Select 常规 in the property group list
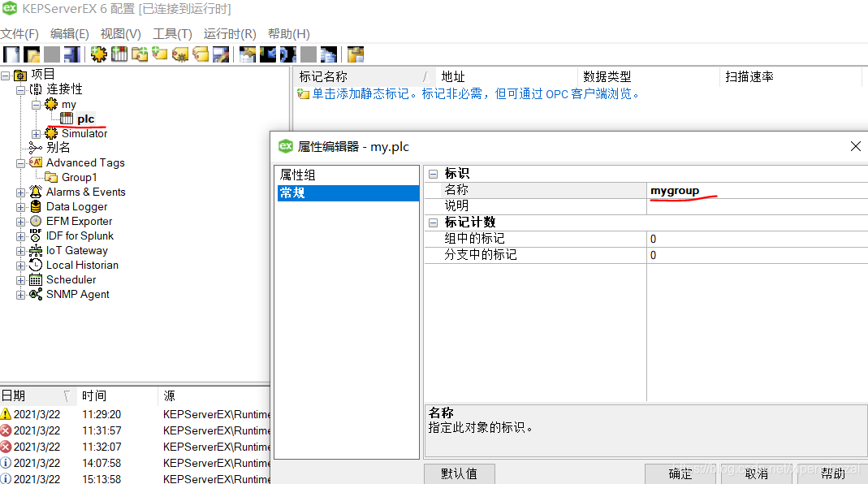 click(348, 192)
